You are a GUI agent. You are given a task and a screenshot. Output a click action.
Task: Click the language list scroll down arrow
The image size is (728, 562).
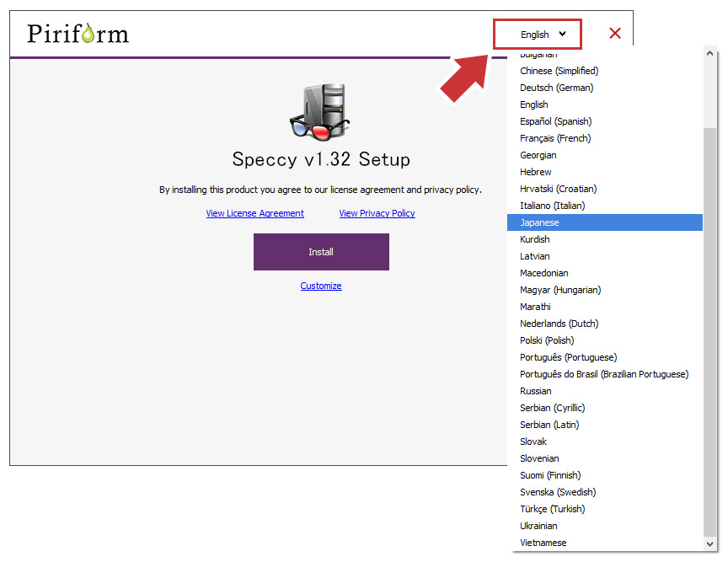click(710, 544)
